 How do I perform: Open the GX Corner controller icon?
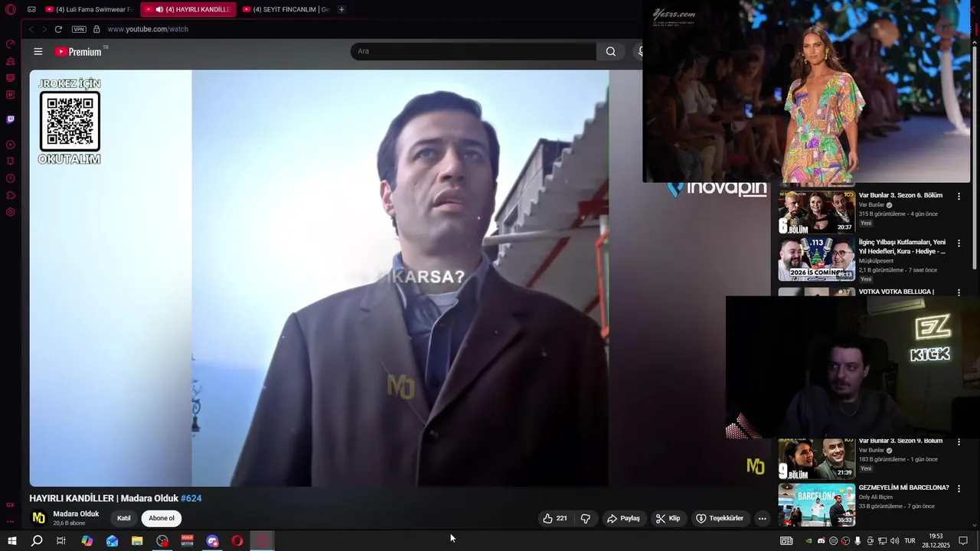(31, 10)
